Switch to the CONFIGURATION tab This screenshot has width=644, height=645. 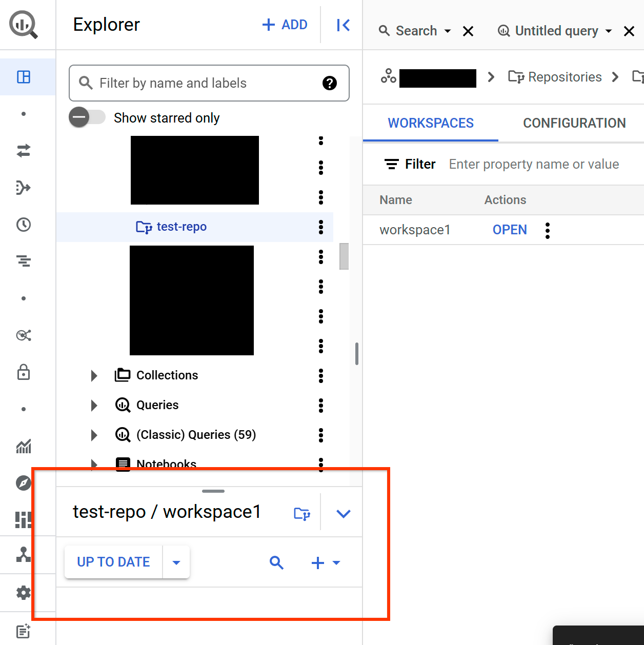(x=574, y=123)
